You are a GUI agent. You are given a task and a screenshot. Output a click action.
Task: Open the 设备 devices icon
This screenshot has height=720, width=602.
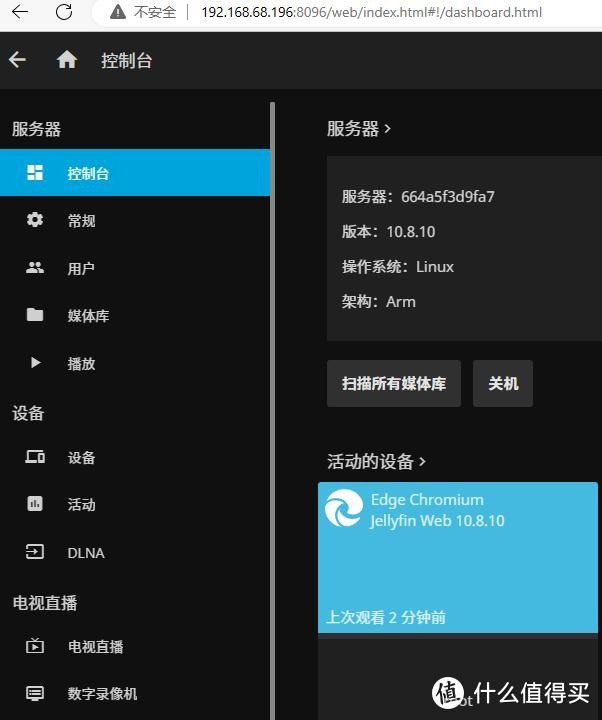click(x=35, y=457)
